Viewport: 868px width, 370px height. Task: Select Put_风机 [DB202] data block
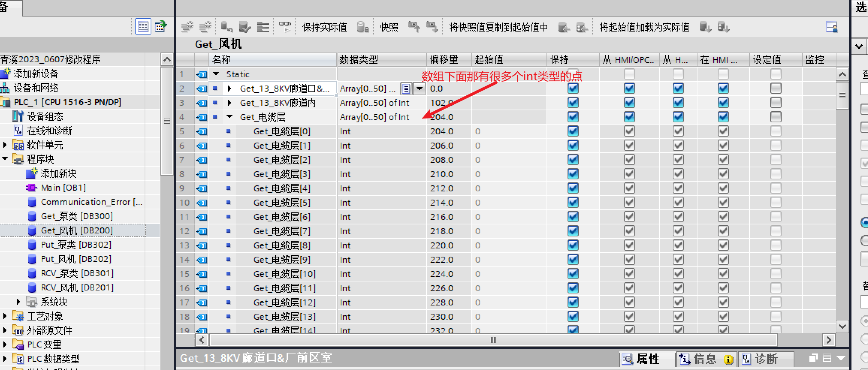click(76, 259)
